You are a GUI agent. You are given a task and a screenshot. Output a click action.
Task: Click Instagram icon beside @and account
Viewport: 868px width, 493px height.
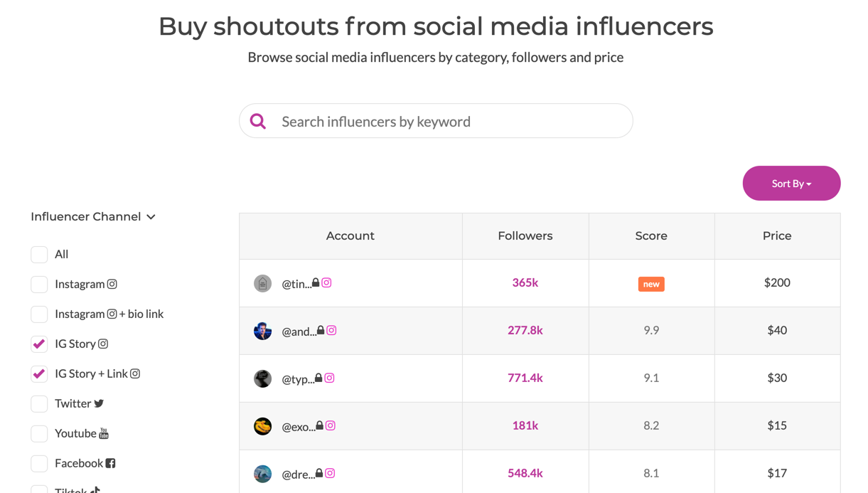click(331, 330)
